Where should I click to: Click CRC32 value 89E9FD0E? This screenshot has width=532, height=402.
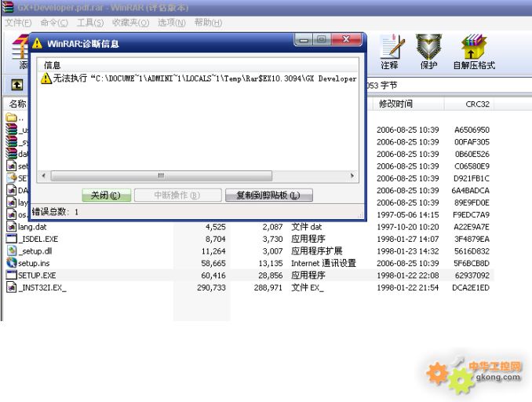click(x=472, y=203)
